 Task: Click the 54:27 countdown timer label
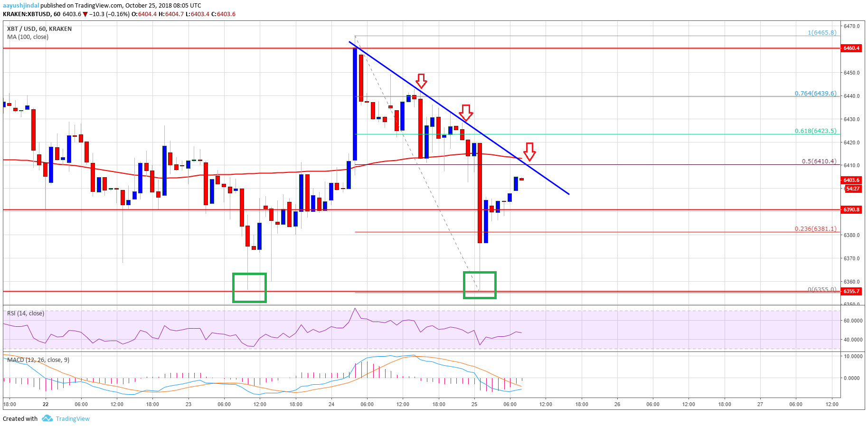pos(853,189)
